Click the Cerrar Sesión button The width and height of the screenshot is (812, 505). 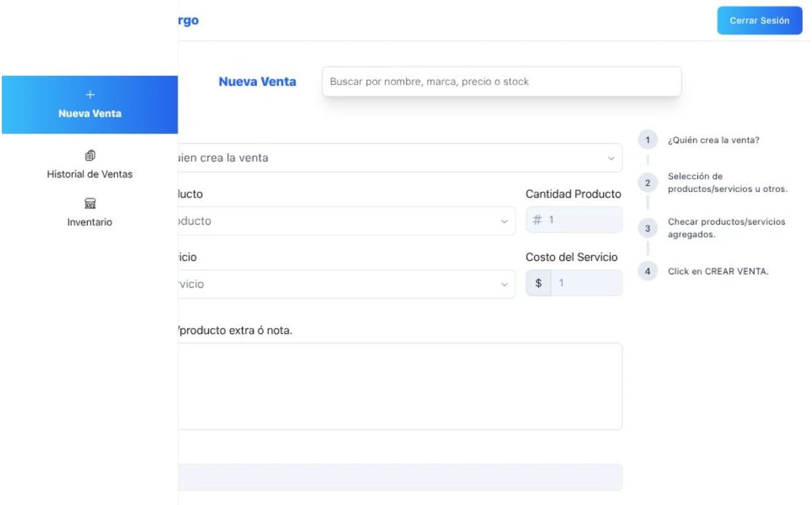pos(759,20)
